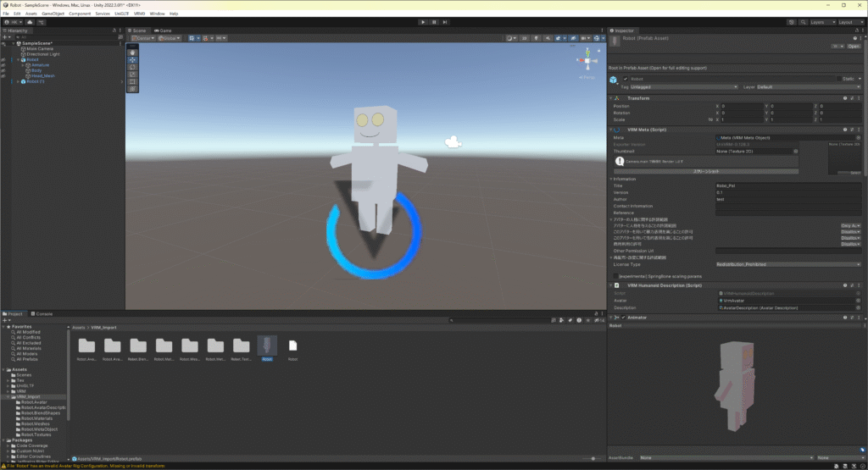868x470 pixels.
Task: Switch to the Game tab
Action: pyautogui.click(x=163, y=30)
